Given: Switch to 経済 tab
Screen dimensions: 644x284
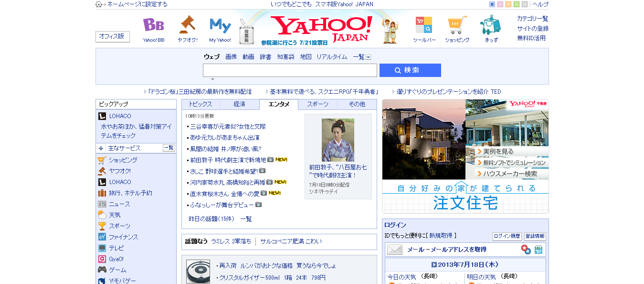Looking at the screenshot, I should 240,104.
